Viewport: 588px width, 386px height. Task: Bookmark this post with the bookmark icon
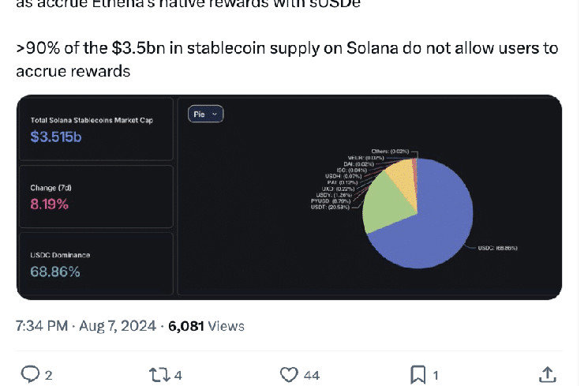click(418, 373)
